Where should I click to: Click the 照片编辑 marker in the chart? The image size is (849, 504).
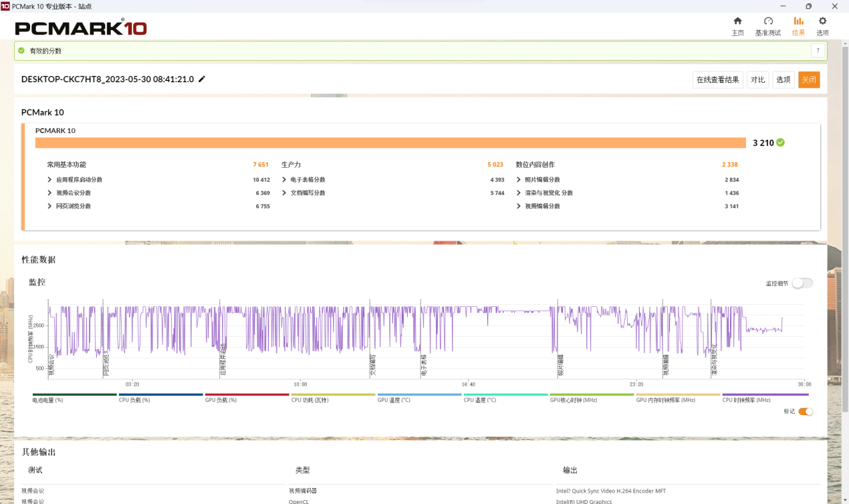coord(561,366)
